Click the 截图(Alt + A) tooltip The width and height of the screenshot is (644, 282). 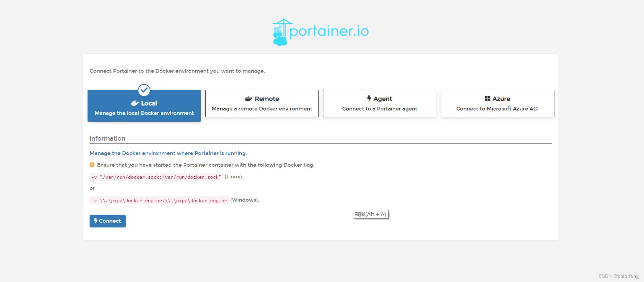pos(370,214)
